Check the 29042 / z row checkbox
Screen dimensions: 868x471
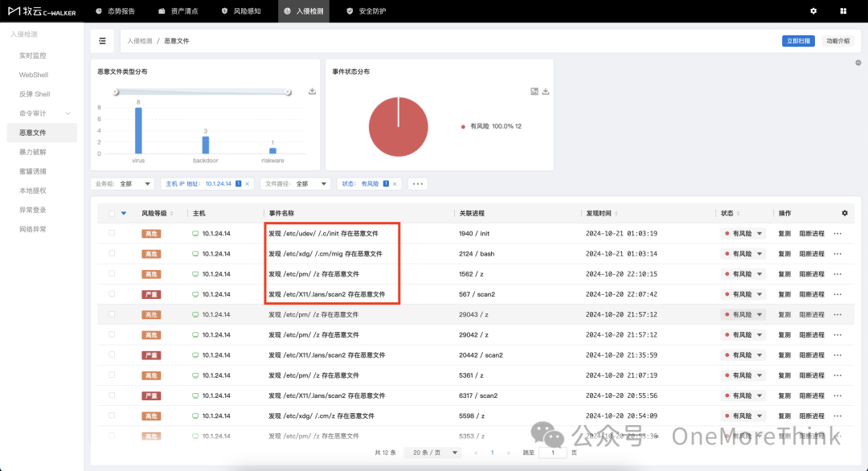pyautogui.click(x=112, y=334)
